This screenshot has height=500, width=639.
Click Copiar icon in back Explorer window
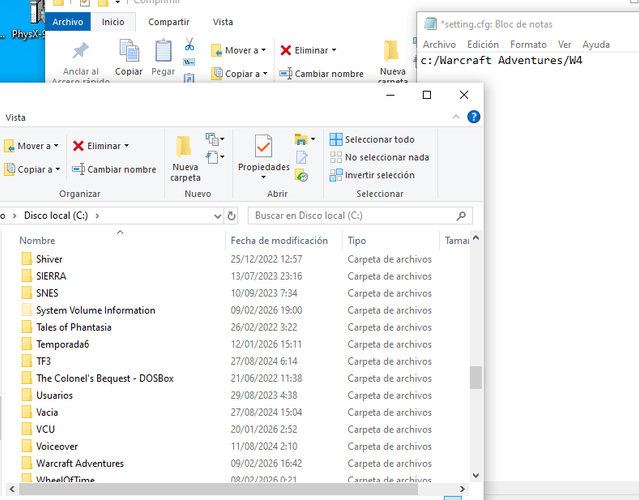[129, 52]
